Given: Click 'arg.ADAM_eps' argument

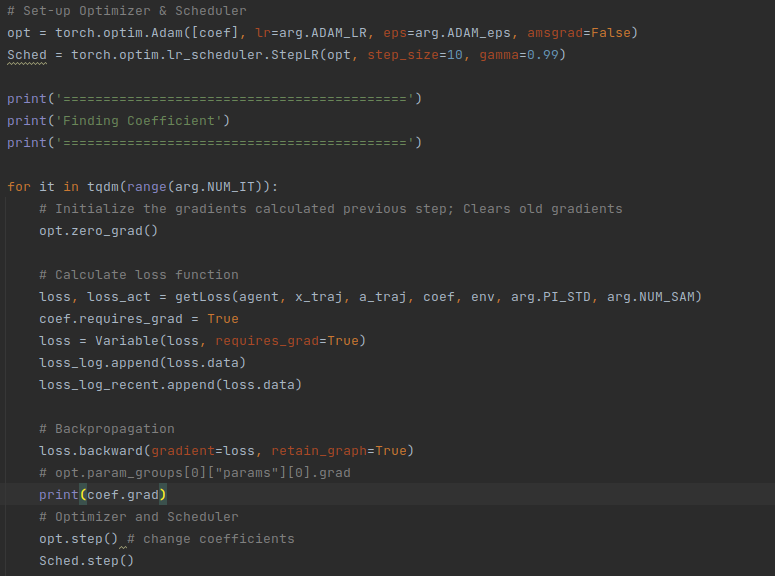Looking at the screenshot, I should click(463, 33).
